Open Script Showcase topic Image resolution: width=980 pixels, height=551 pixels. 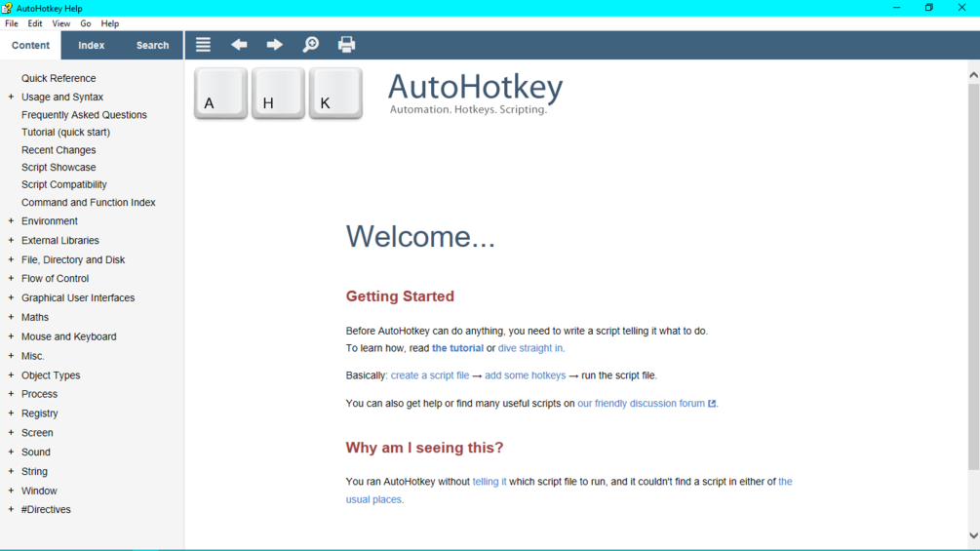[x=59, y=168]
